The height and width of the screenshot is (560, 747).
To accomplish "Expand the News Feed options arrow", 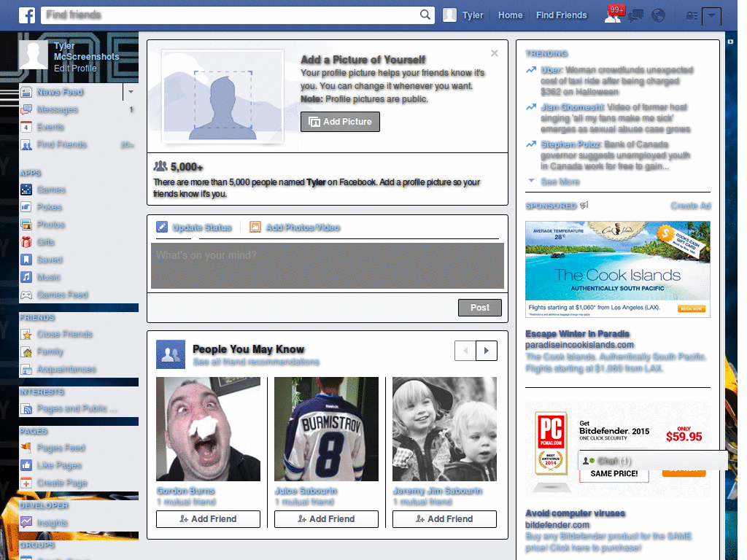I will [x=131, y=92].
